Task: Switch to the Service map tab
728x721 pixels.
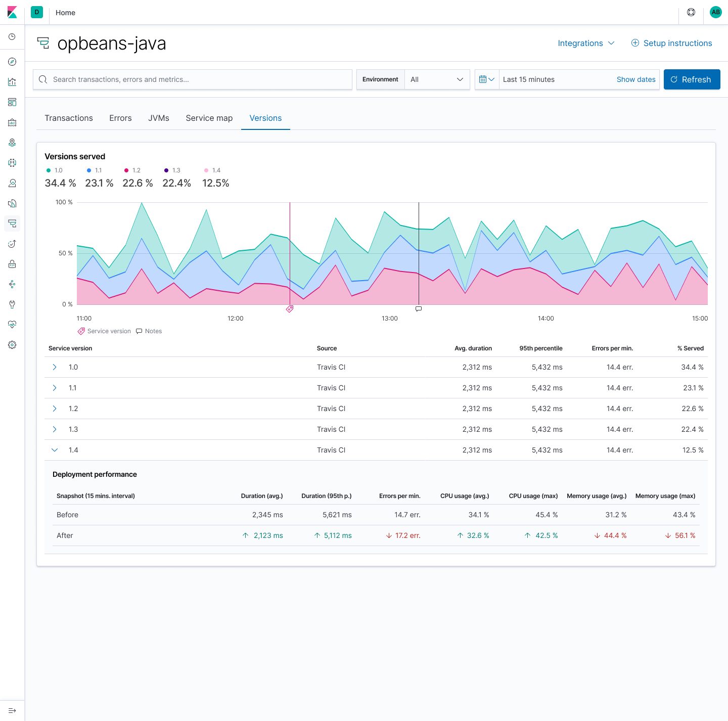Action: [x=209, y=118]
